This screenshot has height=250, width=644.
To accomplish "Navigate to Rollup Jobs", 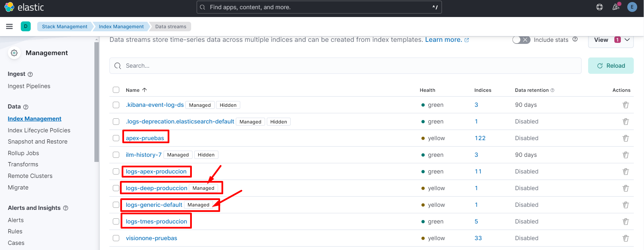I will click(x=24, y=153).
